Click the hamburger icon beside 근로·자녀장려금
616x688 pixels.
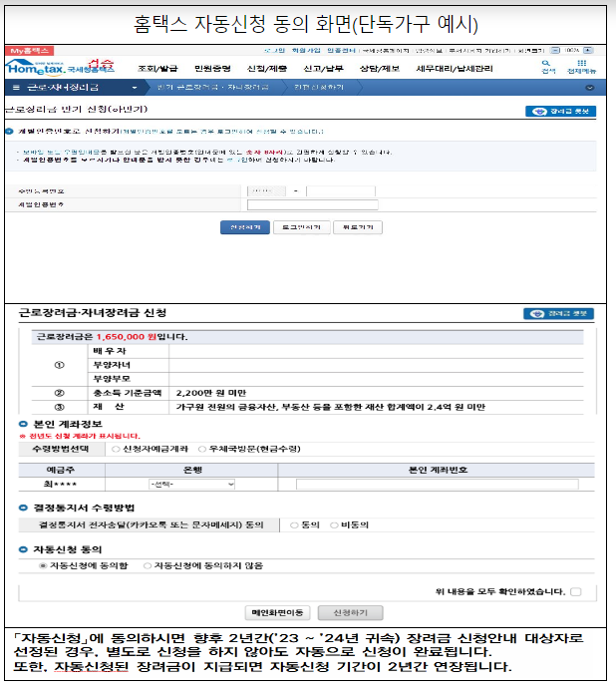[x=16, y=88]
